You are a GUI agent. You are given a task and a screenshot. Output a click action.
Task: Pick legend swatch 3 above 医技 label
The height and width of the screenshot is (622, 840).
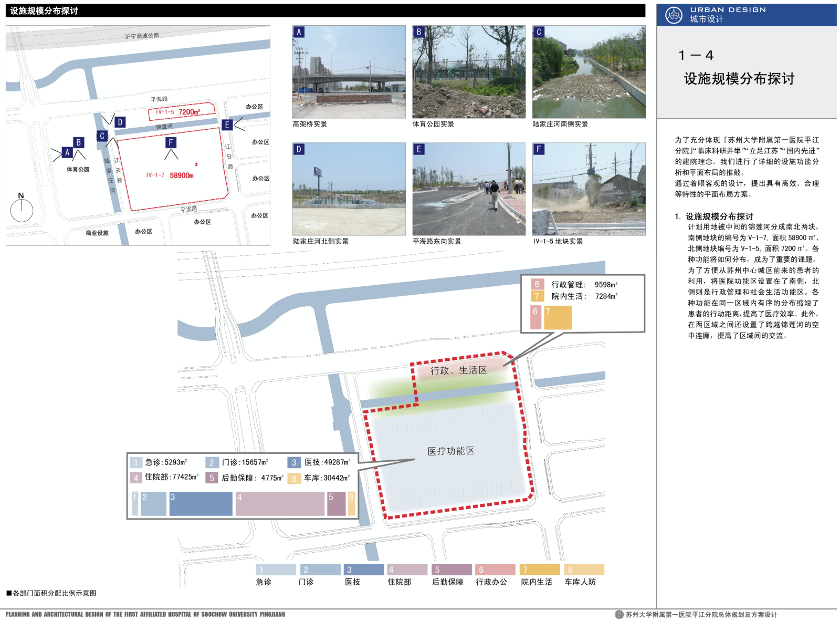tap(364, 569)
